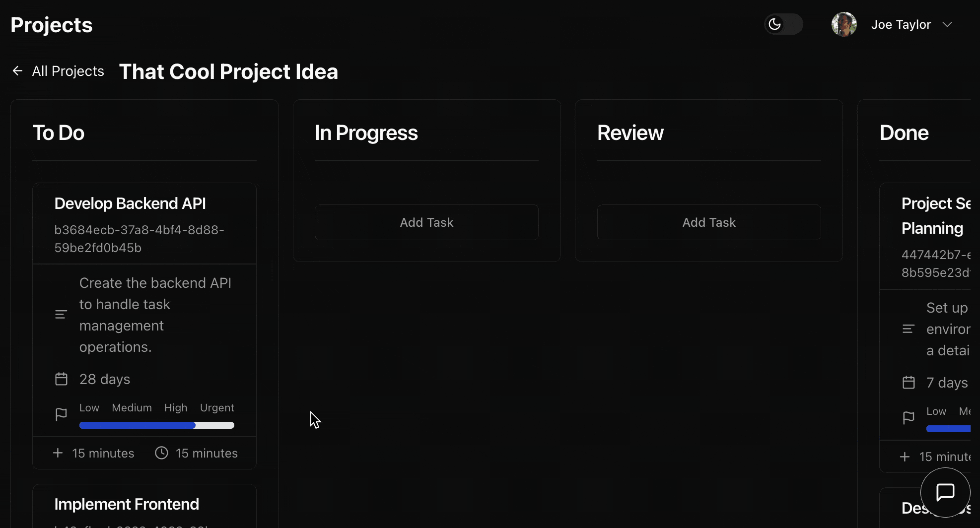Toggle the dark mode switch
This screenshot has width=980, height=528.
click(783, 24)
